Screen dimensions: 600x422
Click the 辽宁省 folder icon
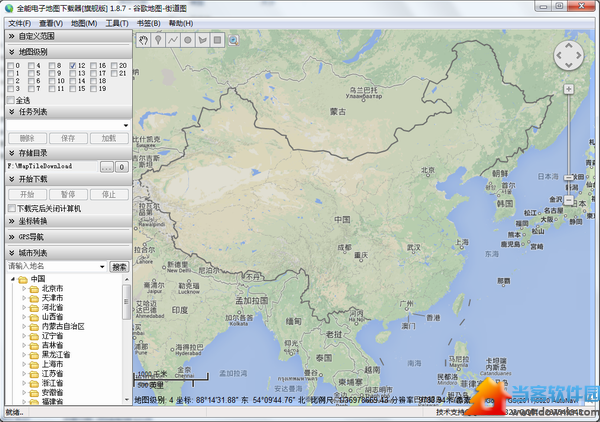(34, 336)
